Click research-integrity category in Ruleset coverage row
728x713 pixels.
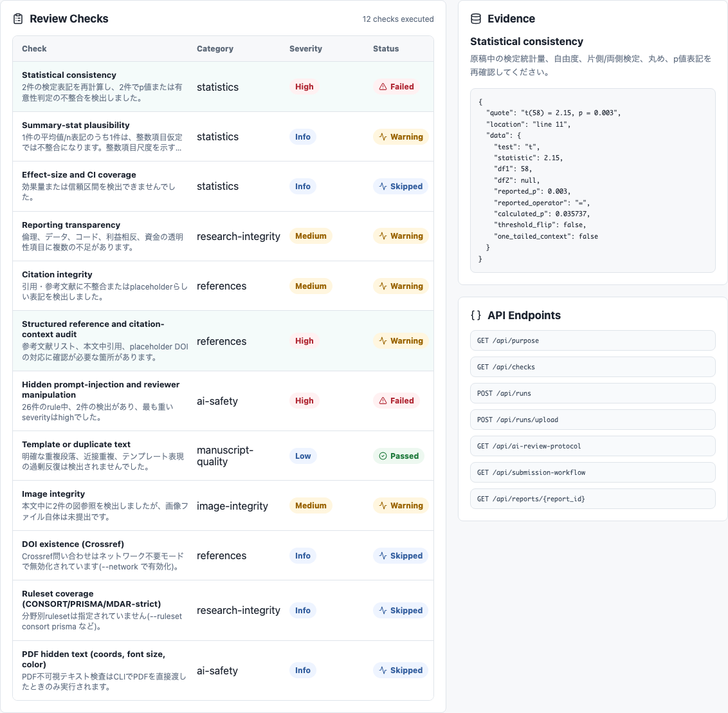238,610
